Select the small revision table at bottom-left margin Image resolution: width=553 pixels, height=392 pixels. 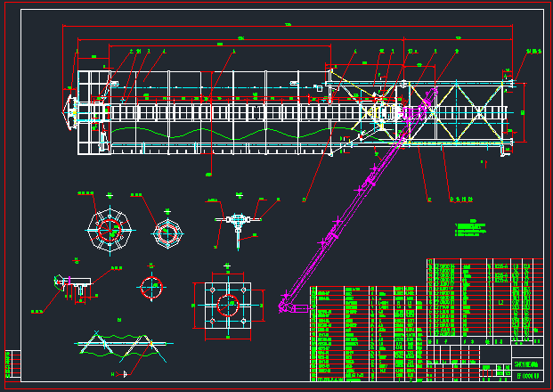tap(12, 364)
